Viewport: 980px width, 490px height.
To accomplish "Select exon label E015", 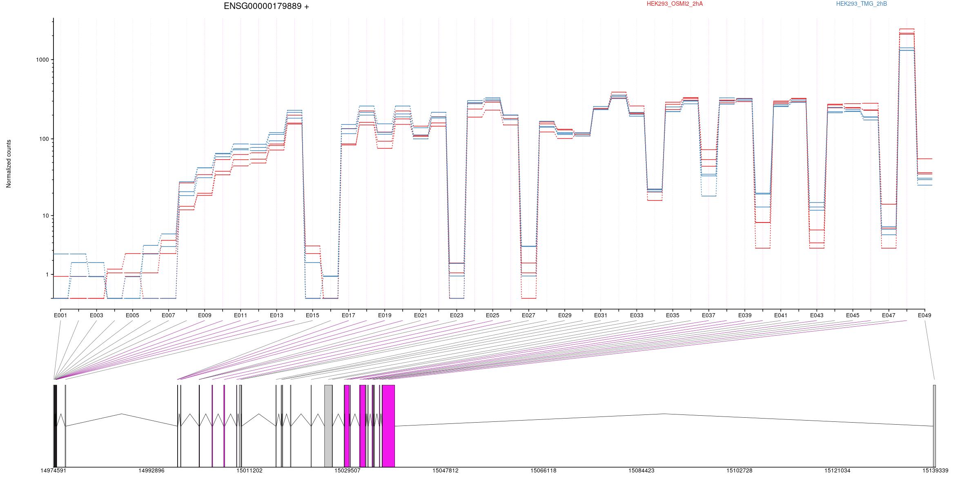I will pyautogui.click(x=312, y=315).
